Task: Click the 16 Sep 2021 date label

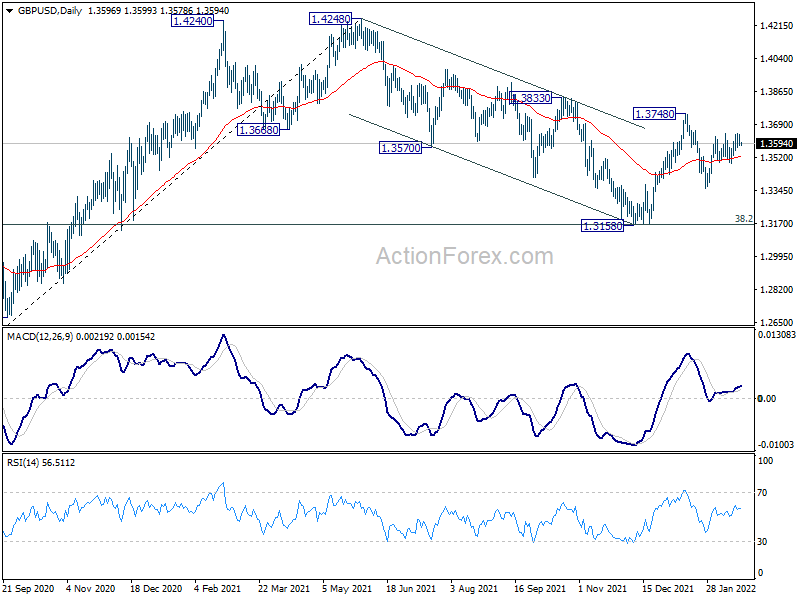Action: (x=540, y=589)
